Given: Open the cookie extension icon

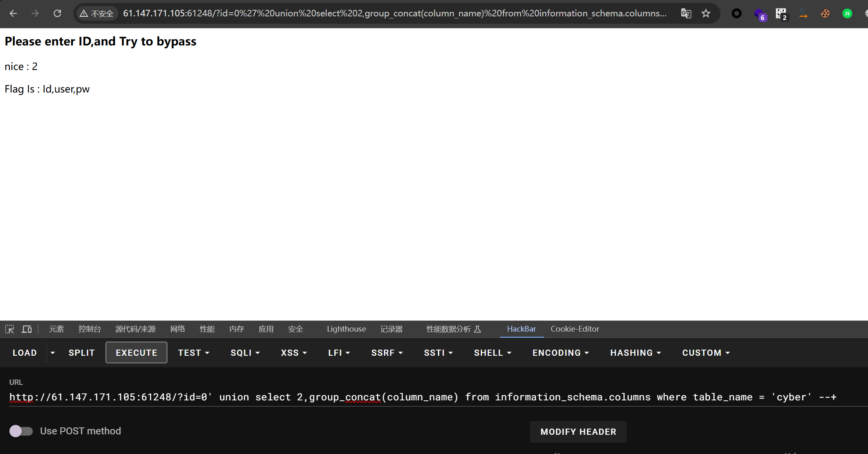Looking at the screenshot, I should click(825, 14).
